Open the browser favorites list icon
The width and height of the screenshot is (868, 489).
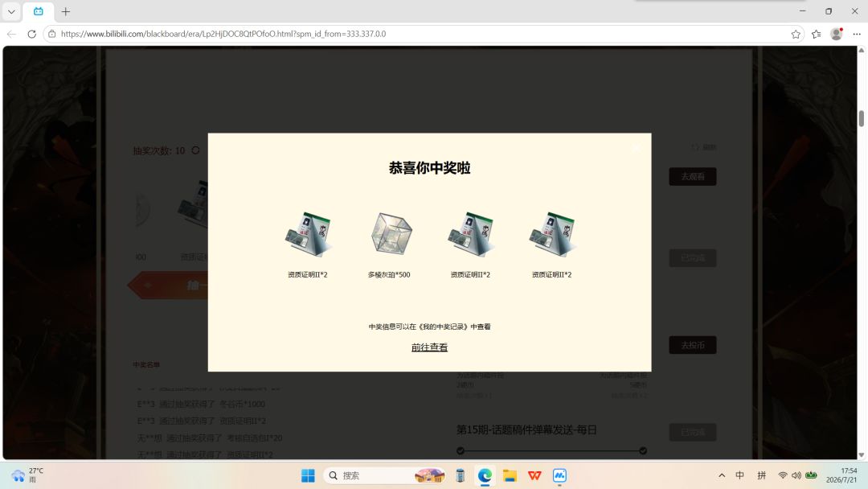coord(816,34)
